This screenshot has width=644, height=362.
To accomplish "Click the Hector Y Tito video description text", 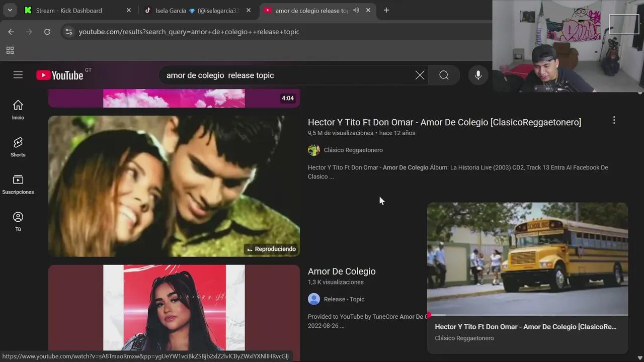I will (x=458, y=172).
